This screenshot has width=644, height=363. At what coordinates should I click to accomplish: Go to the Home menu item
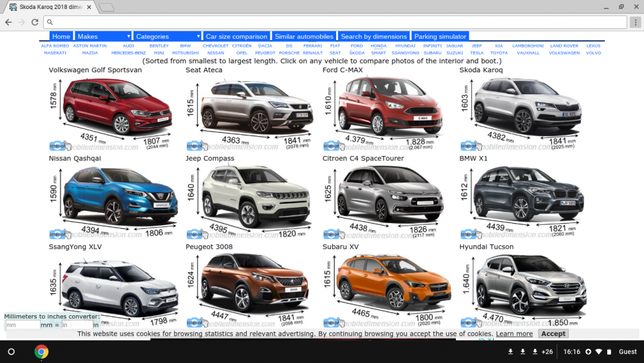coord(61,36)
